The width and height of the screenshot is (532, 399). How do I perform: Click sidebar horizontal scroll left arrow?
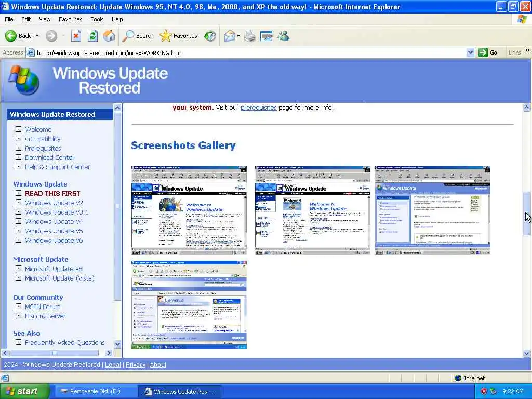point(5,353)
